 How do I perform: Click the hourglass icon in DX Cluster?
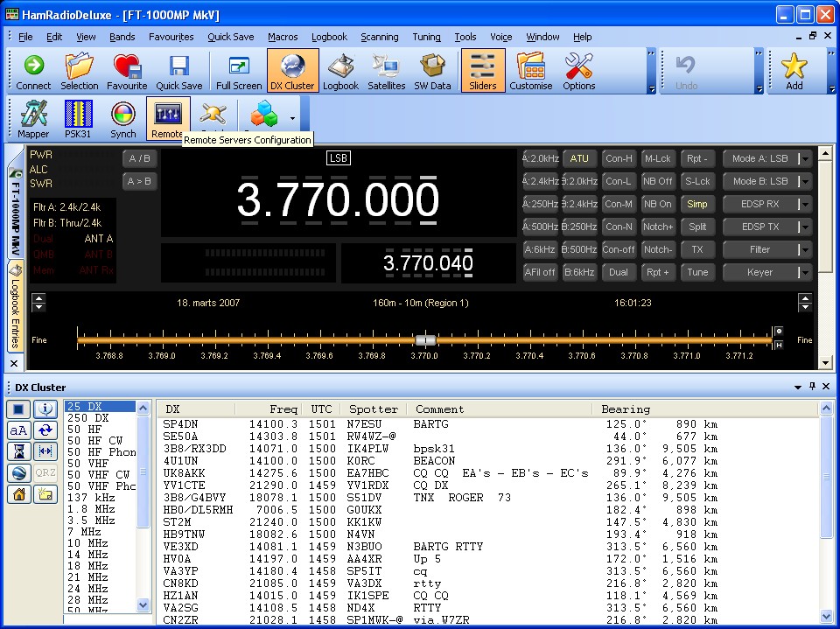(x=18, y=451)
